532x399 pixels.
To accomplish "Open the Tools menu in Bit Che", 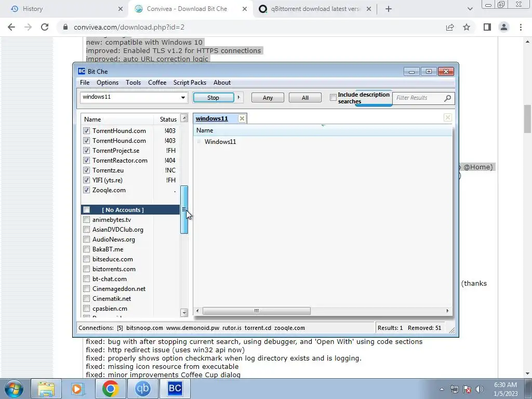I will click(133, 83).
